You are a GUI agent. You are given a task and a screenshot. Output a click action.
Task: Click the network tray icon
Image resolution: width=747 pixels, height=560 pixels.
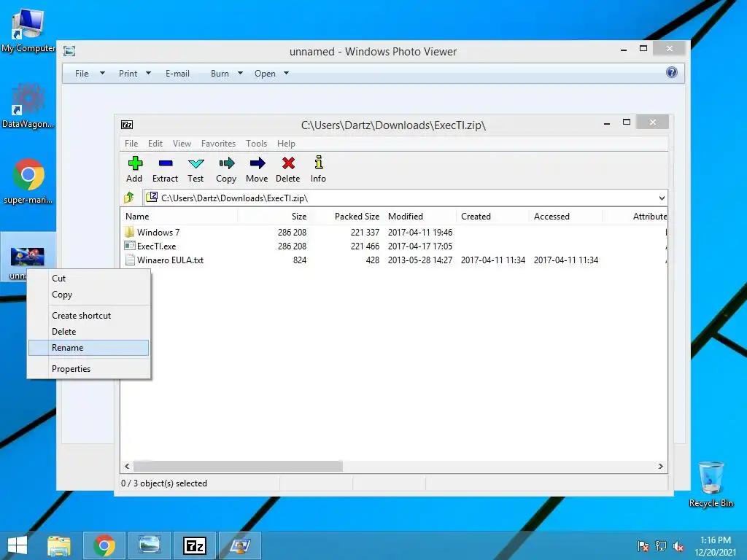coord(661,547)
